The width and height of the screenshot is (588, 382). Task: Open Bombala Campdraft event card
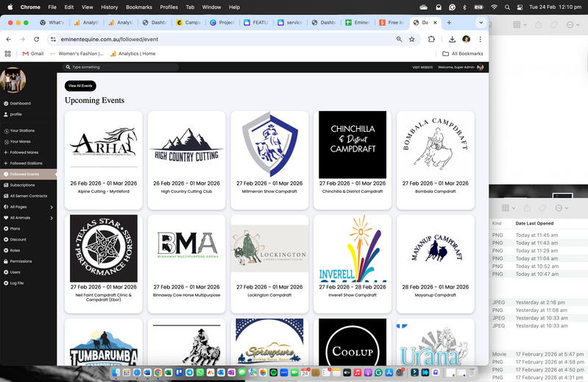point(436,160)
